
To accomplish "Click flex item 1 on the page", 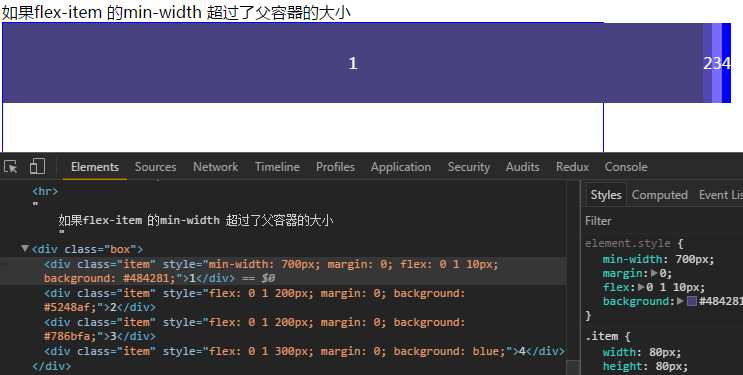I will pyautogui.click(x=353, y=63).
